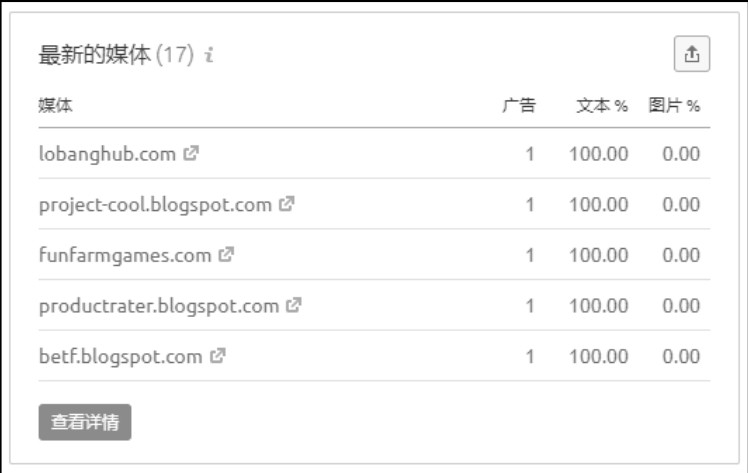Click the 0.00 image percent for betf.blogspot.com
The height and width of the screenshot is (473, 748).
[681, 356]
